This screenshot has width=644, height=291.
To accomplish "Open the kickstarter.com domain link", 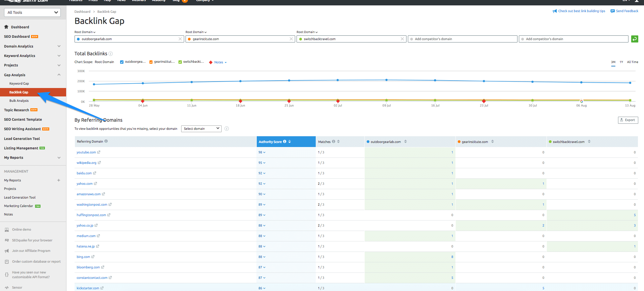I will tap(88, 288).
